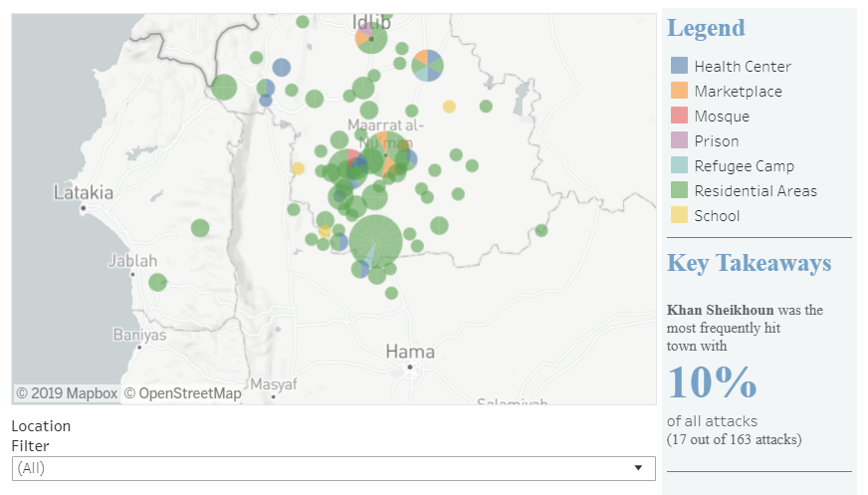Select the Health Center legend swatch
Viewport: 868px width, 495px height.
tap(679, 66)
